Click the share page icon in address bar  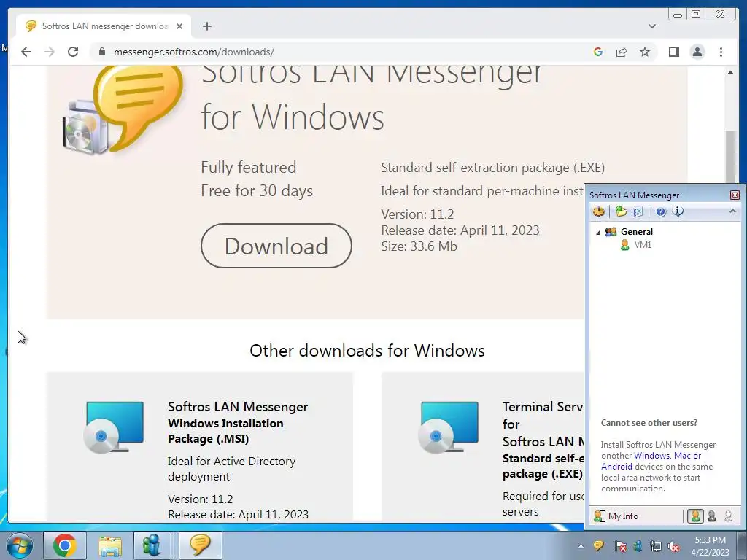point(622,52)
